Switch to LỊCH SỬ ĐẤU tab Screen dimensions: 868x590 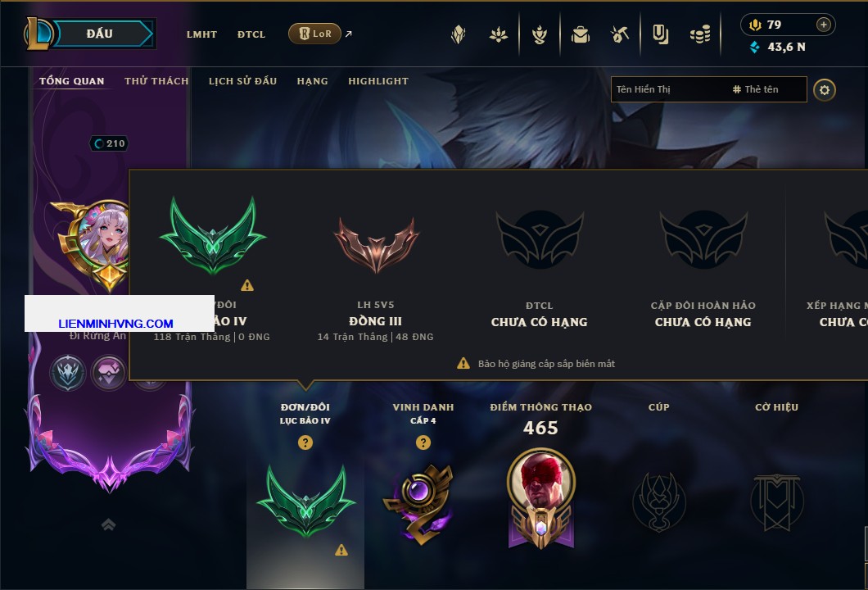(x=242, y=81)
